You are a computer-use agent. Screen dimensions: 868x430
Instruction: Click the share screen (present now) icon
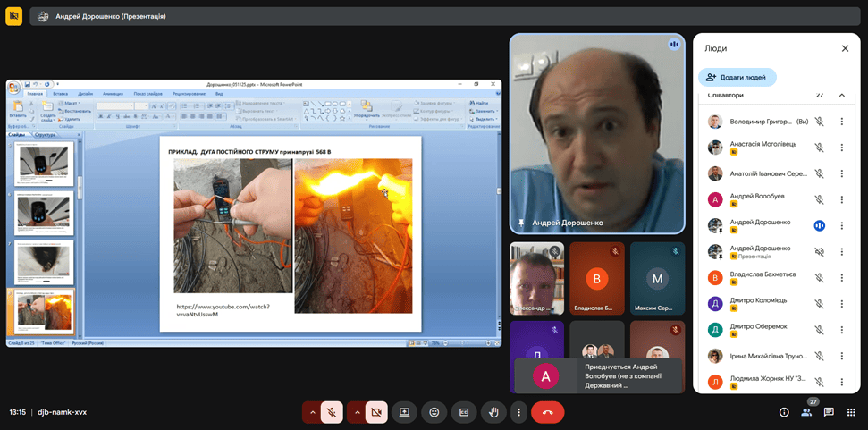pos(404,412)
